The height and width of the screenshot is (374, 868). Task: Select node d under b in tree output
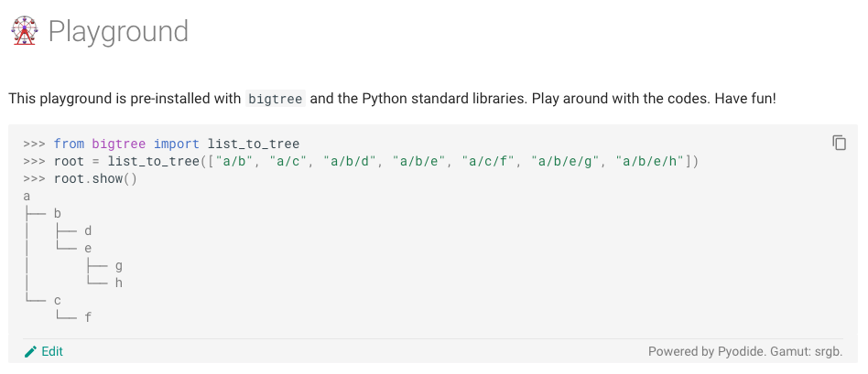point(88,230)
